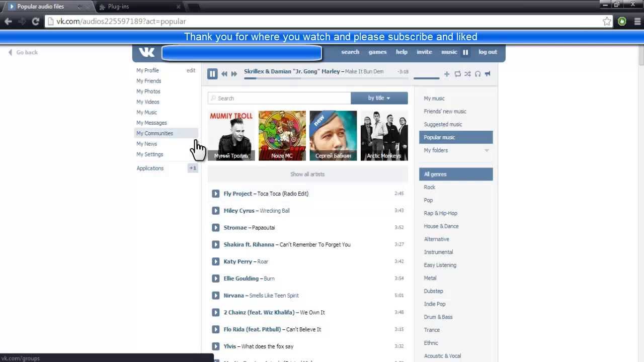Add current track with plus icon

(447, 74)
